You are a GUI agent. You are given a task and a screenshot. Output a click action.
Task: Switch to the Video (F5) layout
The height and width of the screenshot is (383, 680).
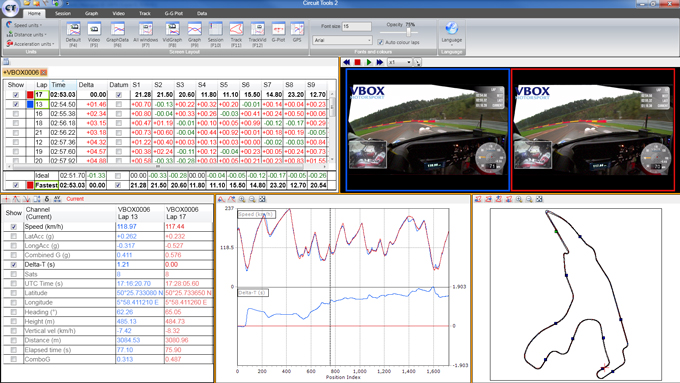[x=94, y=34]
